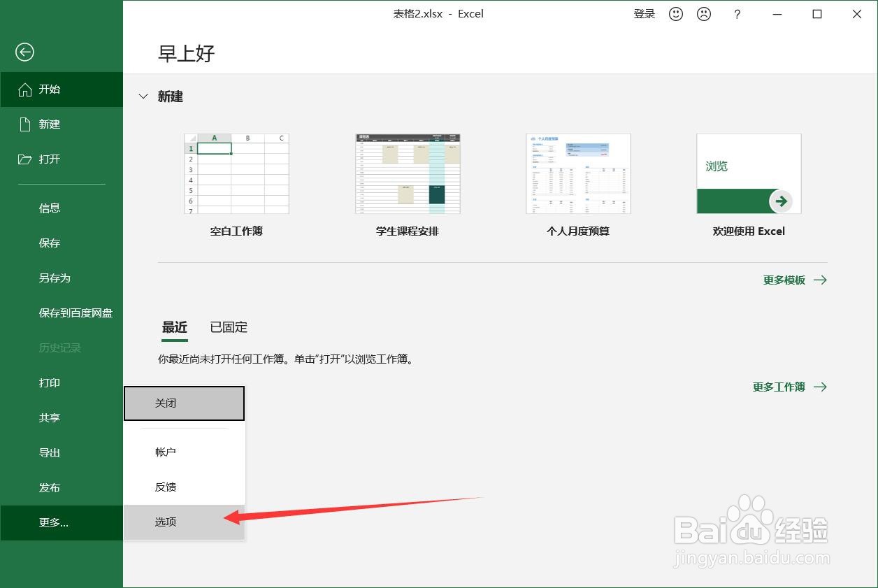This screenshot has height=588, width=878.
Task: Choose 关闭 in the popup menu
Action: 185,403
